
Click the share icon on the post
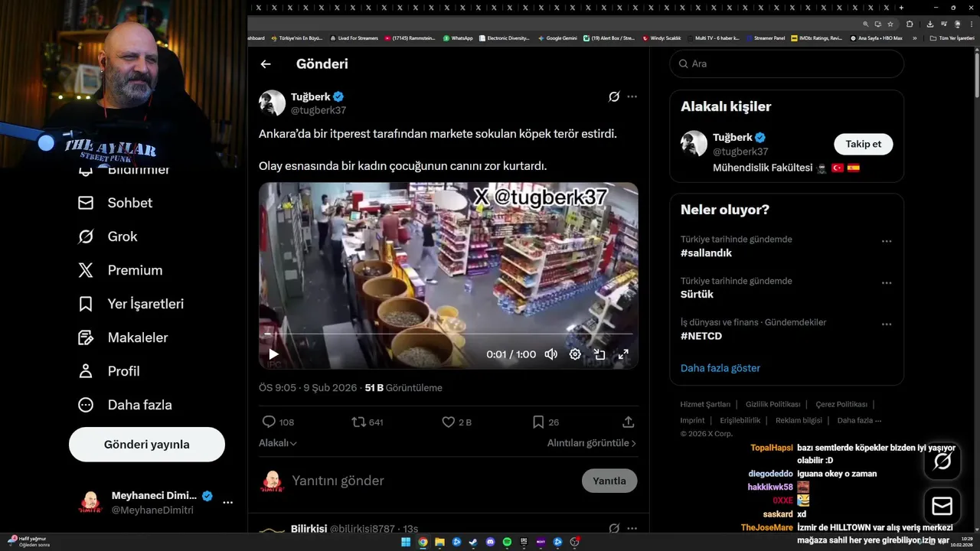click(x=629, y=422)
